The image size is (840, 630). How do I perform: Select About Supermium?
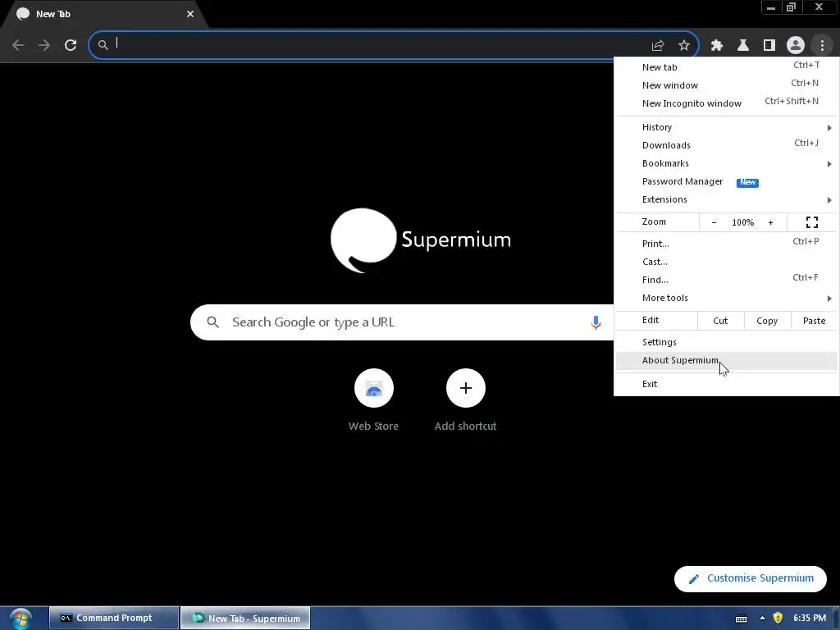(727, 361)
